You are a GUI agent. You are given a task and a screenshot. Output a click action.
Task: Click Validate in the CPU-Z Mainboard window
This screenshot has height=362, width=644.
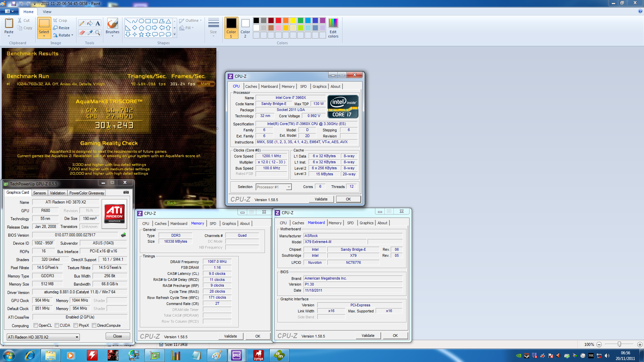pos(368,336)
